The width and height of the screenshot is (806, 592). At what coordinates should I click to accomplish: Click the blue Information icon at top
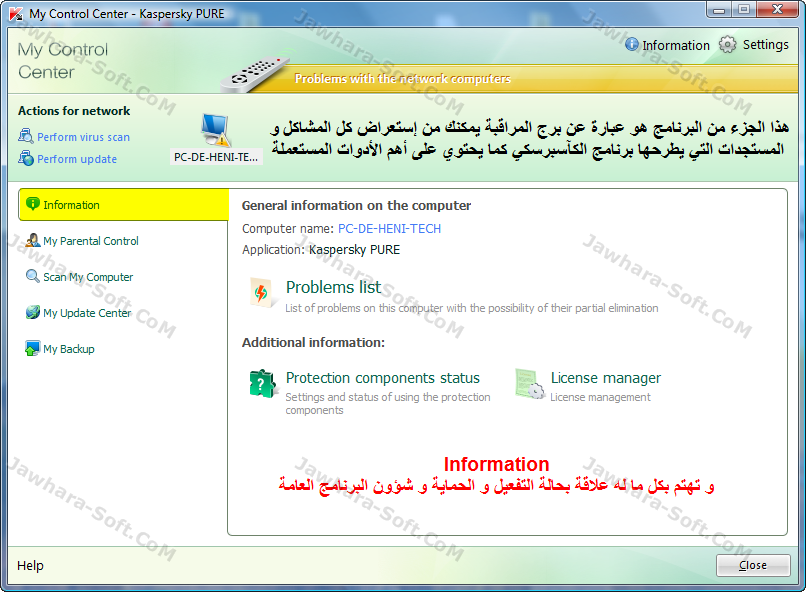point(632,45)
